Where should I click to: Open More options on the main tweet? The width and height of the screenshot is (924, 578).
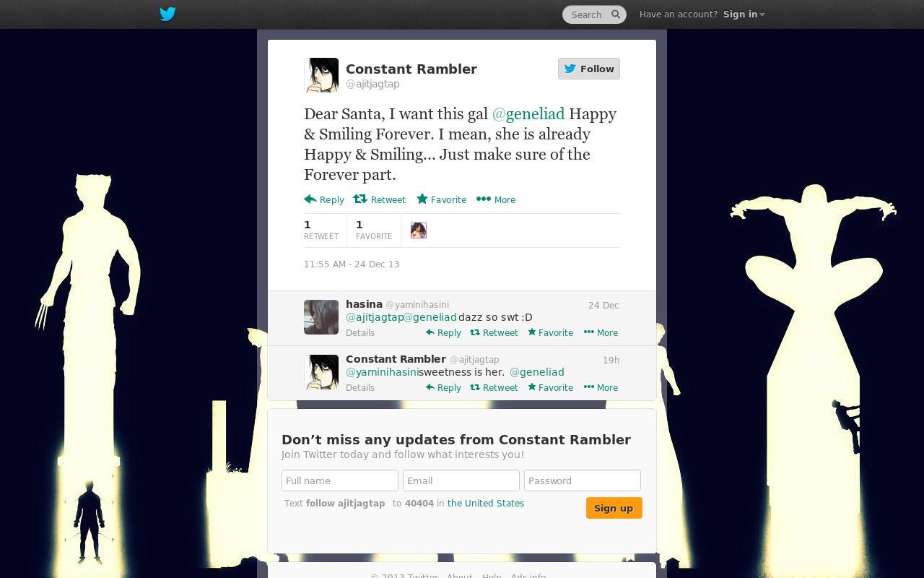point(496,199)
